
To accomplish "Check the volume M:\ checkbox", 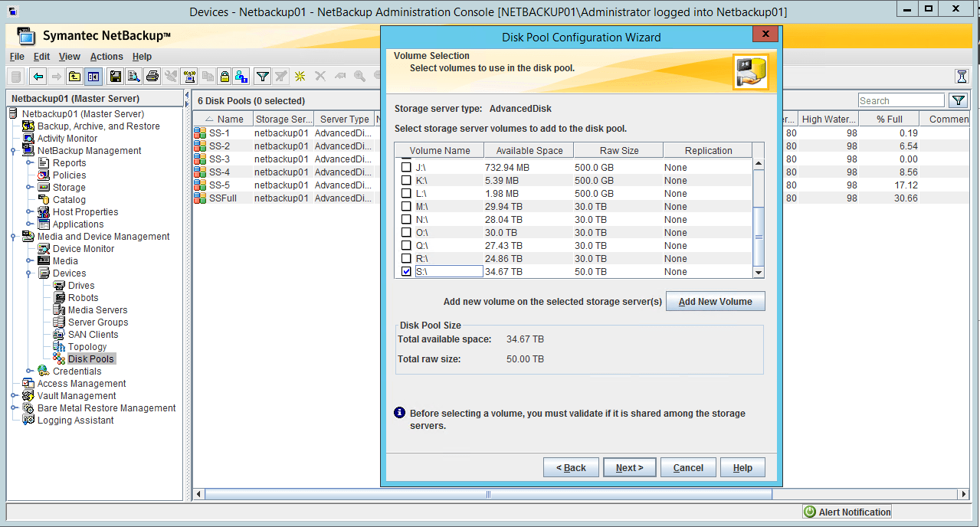I will click(x=405, y=206).
